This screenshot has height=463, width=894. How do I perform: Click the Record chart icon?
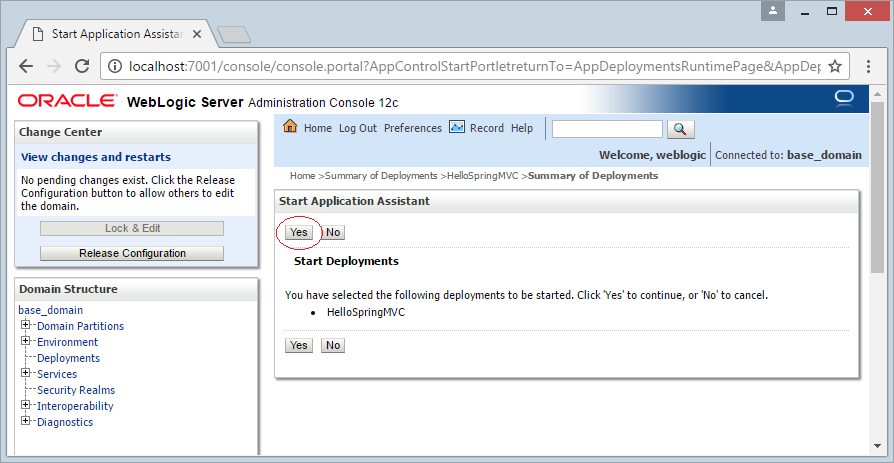tap(457, 127)
